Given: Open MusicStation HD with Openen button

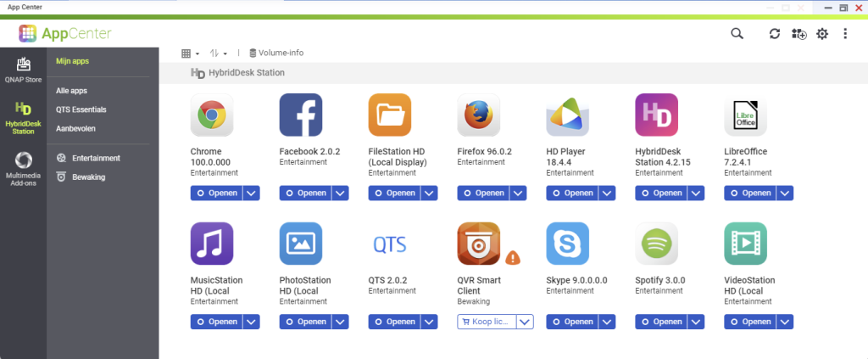Looking at the screenshot, I should click(x=216, y=322).
